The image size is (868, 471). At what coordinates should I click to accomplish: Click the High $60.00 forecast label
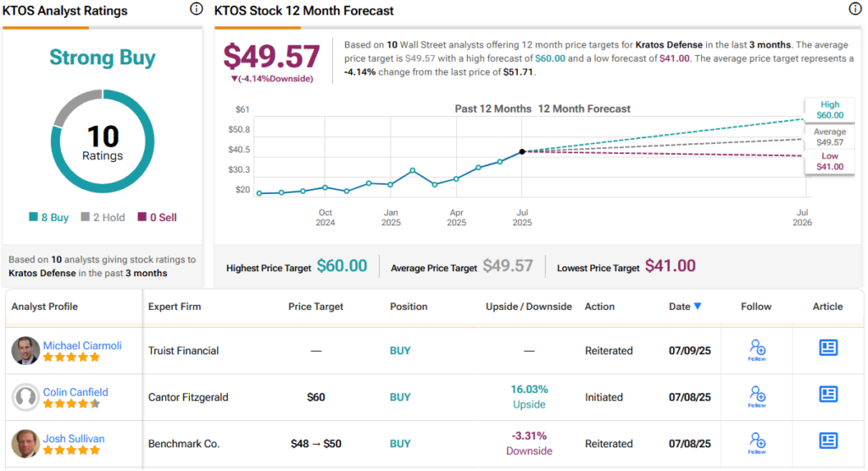click(830, 109)
